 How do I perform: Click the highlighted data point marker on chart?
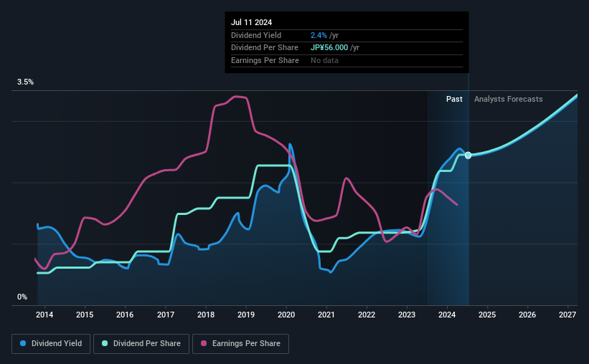pyautogui.click(x=468, y=155)
